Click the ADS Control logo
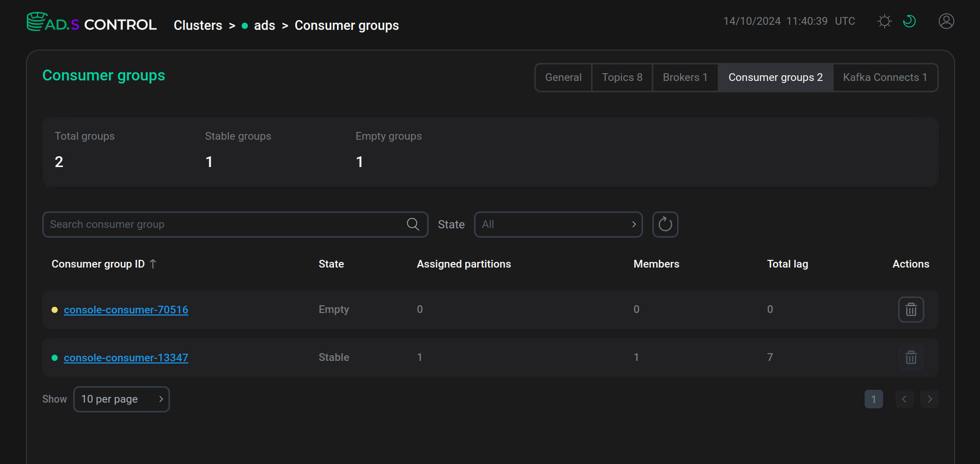 click(92, 23)
